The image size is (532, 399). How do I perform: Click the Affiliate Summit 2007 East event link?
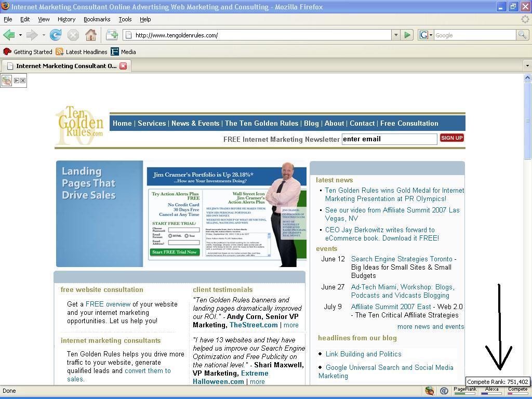(391, 307)
